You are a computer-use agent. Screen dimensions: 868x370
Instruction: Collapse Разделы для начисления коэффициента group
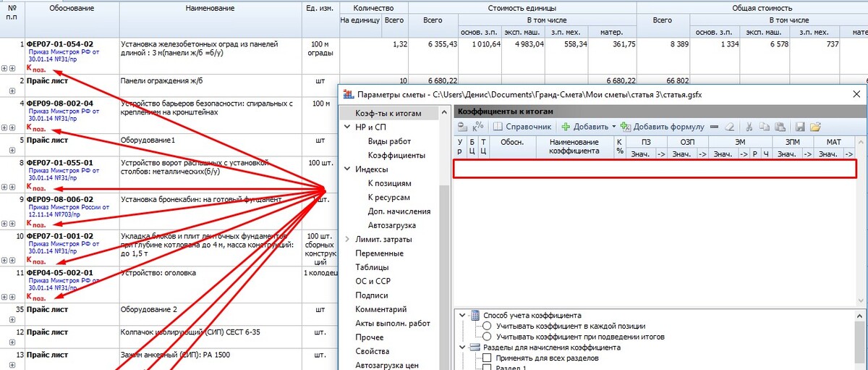(x=462, y=347)
